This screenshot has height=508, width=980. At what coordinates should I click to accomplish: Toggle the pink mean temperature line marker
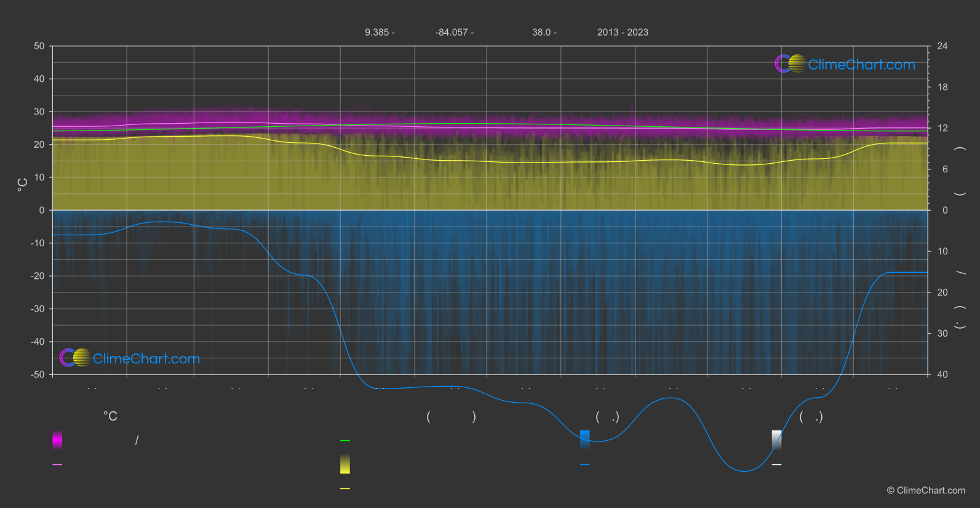click(57, 465)
